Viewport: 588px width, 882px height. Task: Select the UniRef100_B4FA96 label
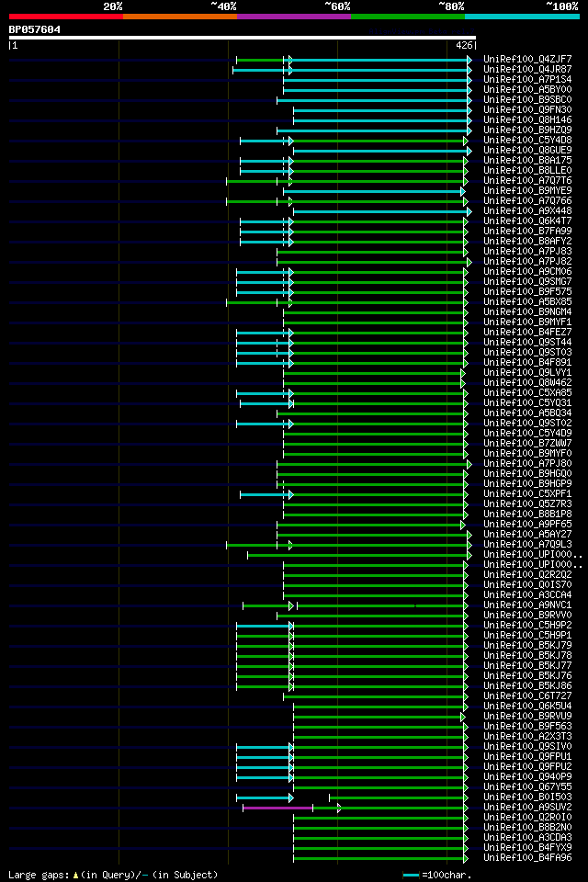coord(527,859)
